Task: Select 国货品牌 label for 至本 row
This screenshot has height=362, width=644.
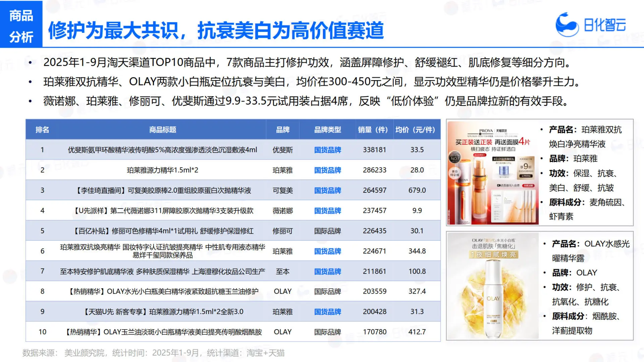Action: [327, 271]
